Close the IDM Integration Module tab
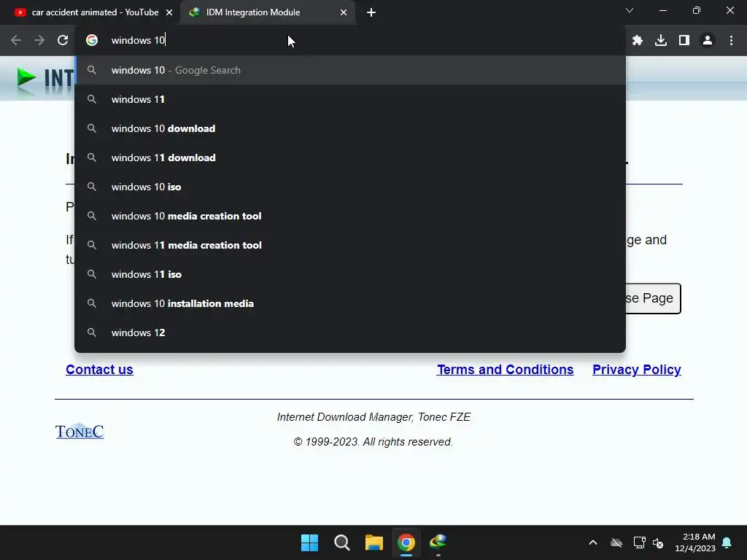This screenshot has width=747, height=560. (x=344, y=12)
